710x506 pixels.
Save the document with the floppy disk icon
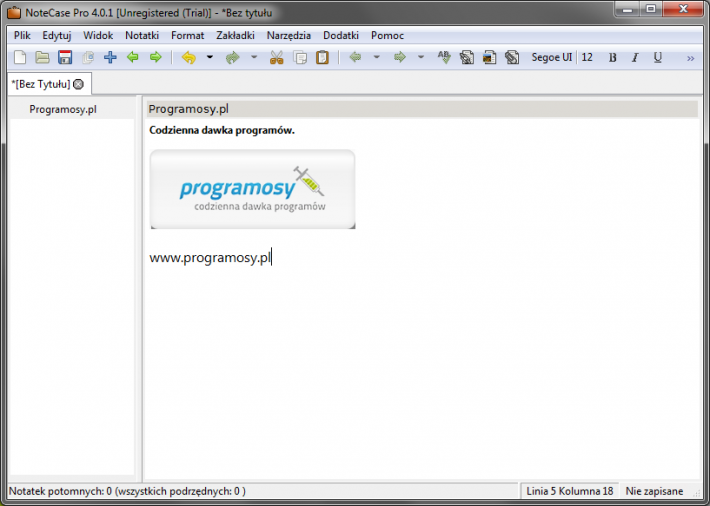pos(65,58)
